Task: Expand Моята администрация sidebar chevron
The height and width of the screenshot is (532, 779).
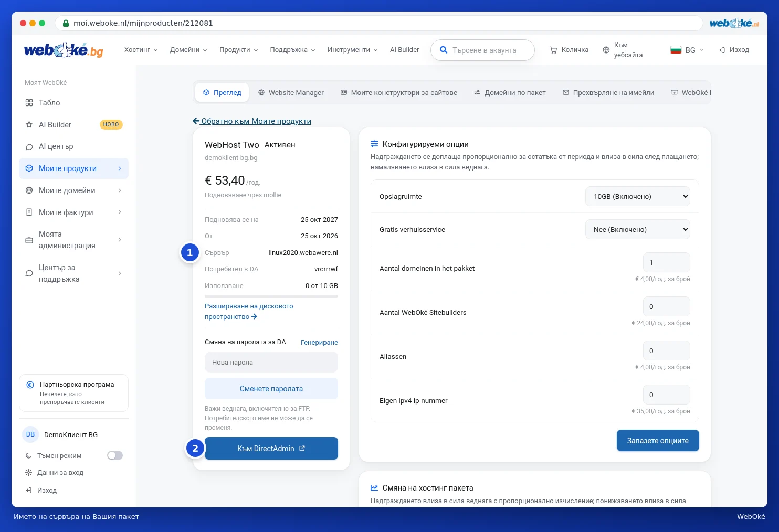Action: 120,240
